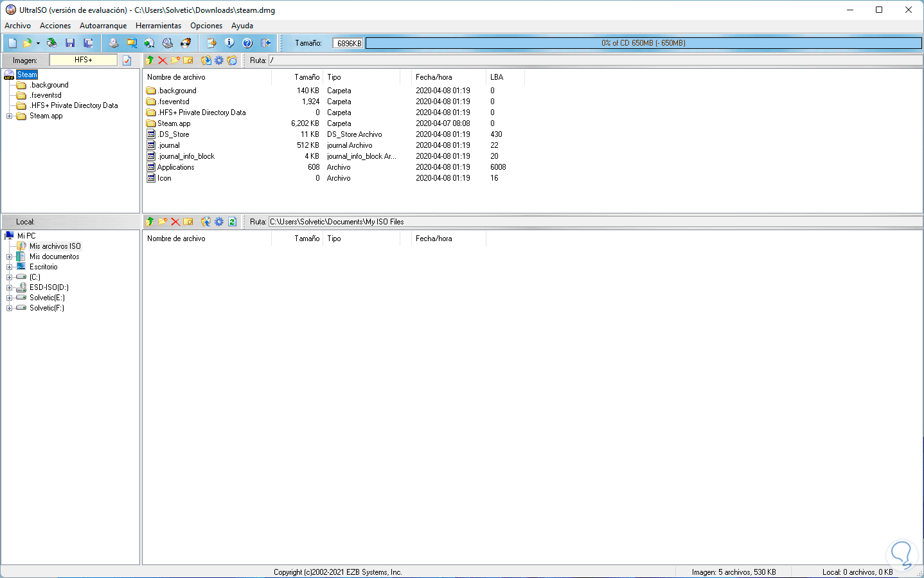Click the Rename icon in Local toolbar
The height and width of the screenshot is (578, 924).
coord(188,222)
